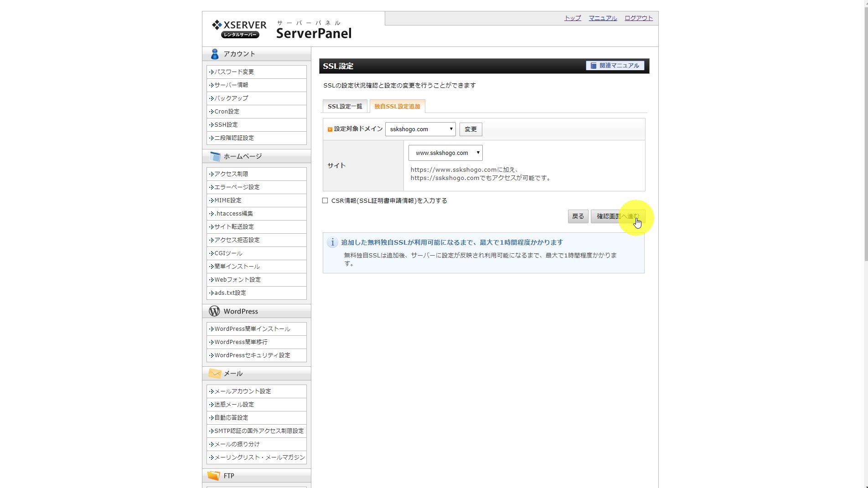Click the FTP folder icon
Screen dimensions: 868x488
(x=213, y=476)
